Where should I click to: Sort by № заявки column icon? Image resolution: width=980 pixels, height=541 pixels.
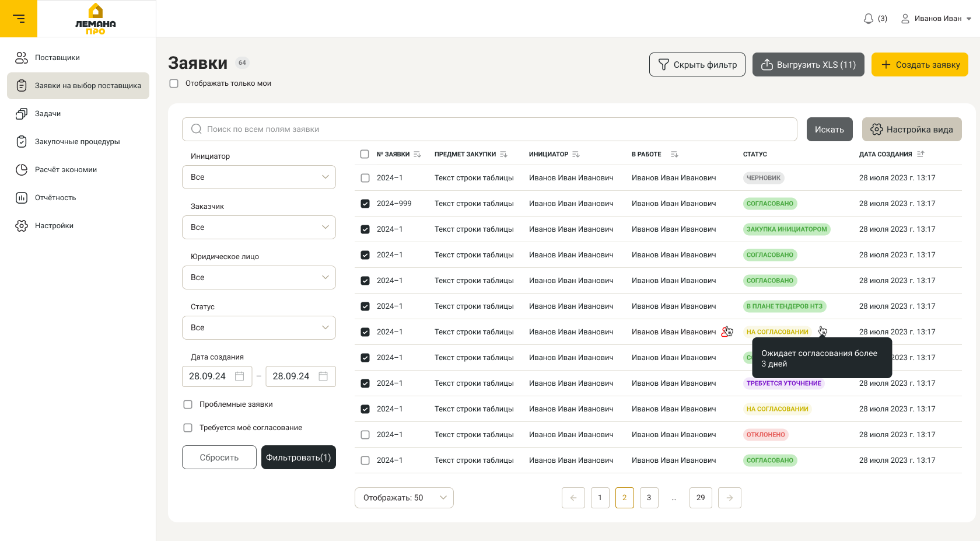coord(417,154)
